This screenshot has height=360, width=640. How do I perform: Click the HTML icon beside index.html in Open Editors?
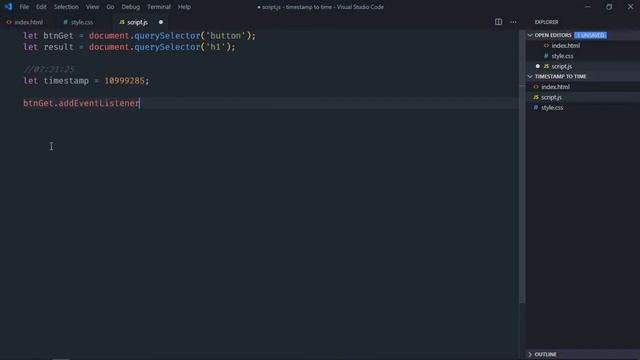(x=546, y=45)
